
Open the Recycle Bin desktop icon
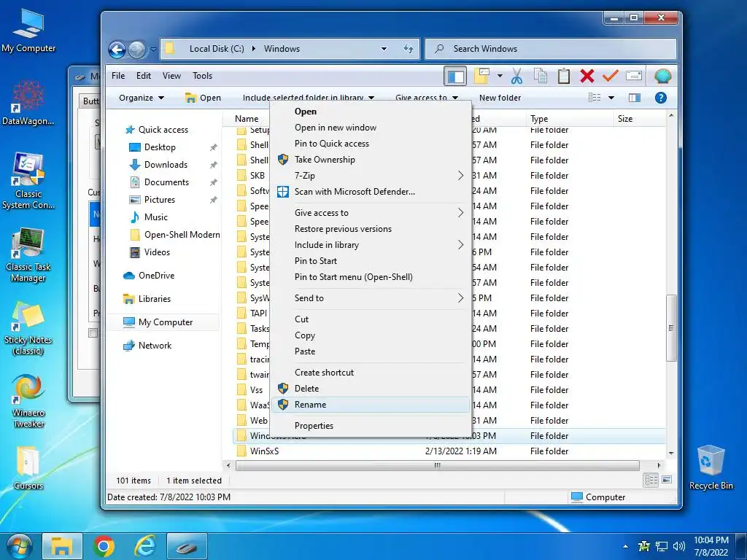(711, 467)
